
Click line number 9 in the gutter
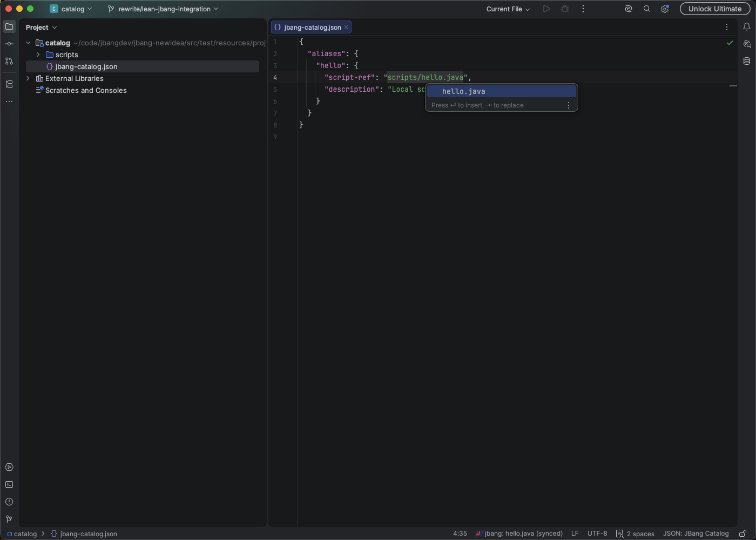pos(275,137)
